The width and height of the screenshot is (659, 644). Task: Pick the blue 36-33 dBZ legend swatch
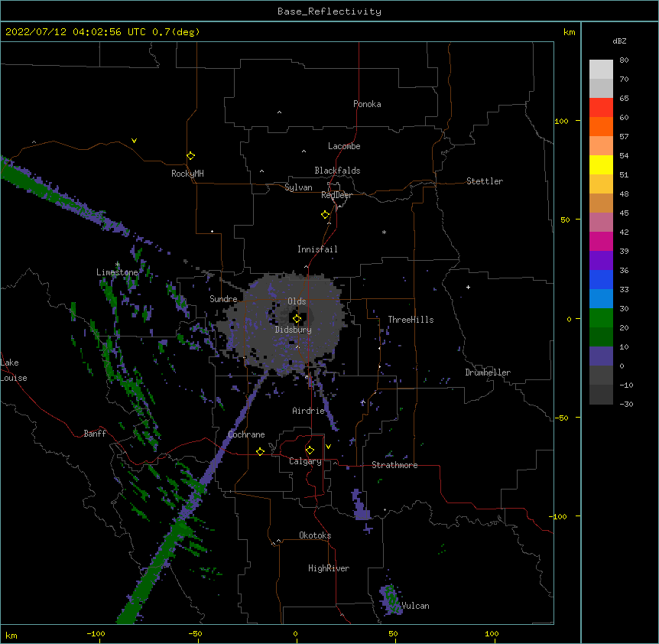pos(601,279)
